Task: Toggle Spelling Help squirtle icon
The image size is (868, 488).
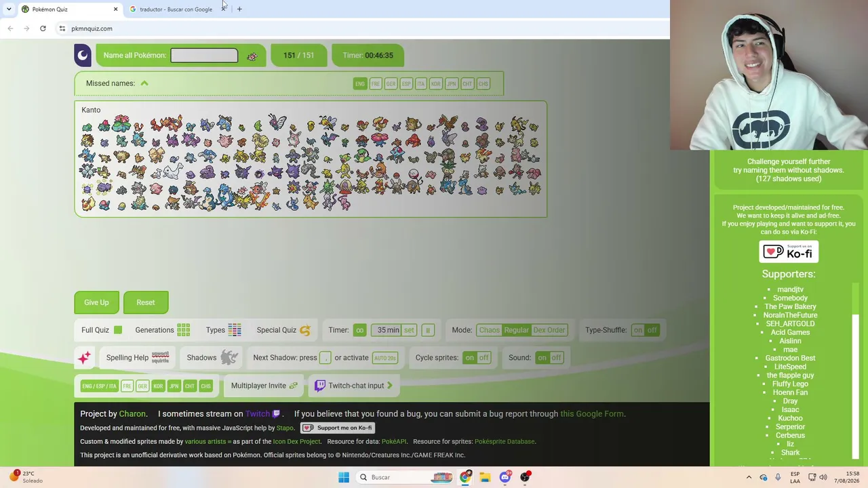Action: point(160,358)
